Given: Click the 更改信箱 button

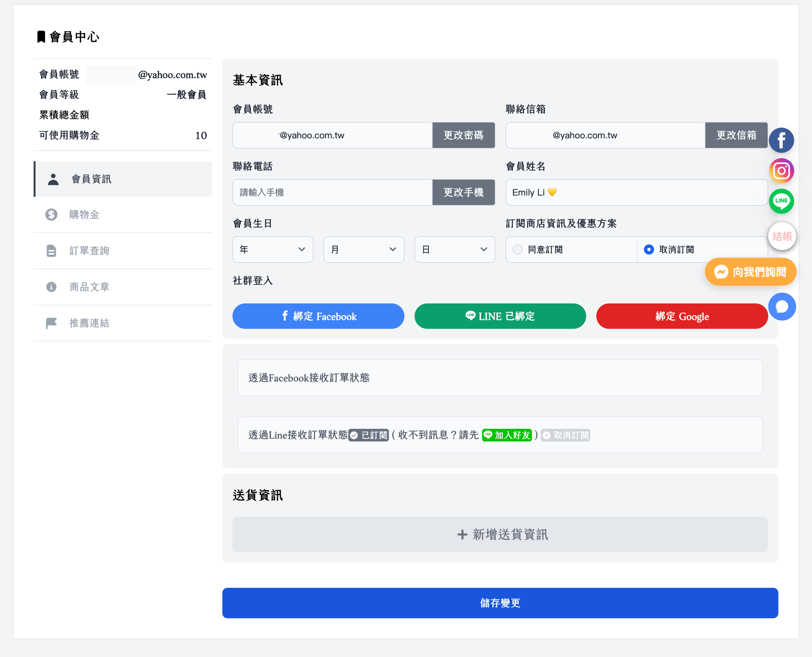Looking at the screenshot, I should pos(737,135).
